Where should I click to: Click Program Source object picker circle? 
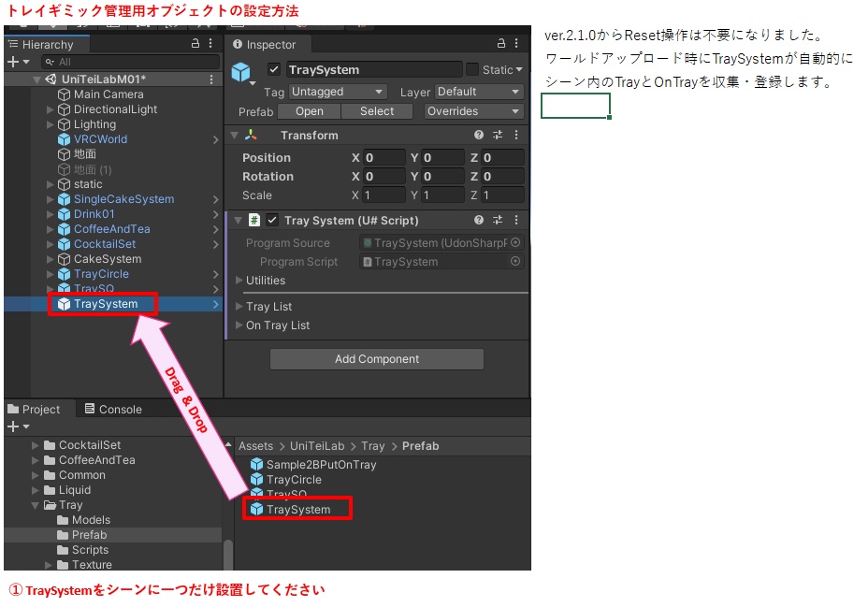(x=515, y=242)
